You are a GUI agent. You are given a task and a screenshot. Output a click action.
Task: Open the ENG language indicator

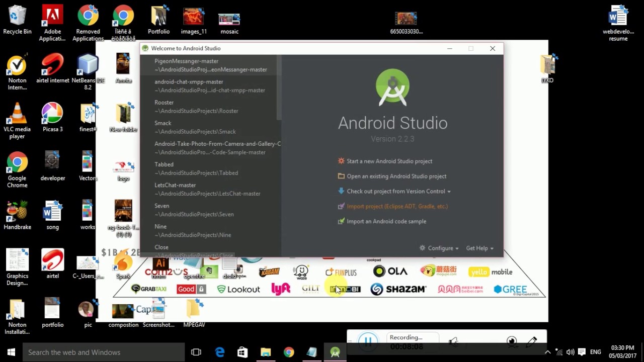(596, 352)
